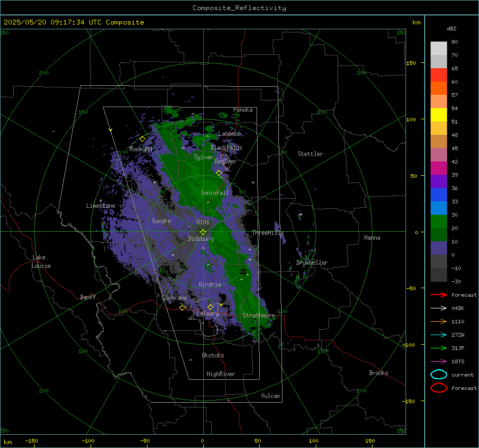Click the Sylvan map label
The image size is (479, 448).
pos(203,157)
